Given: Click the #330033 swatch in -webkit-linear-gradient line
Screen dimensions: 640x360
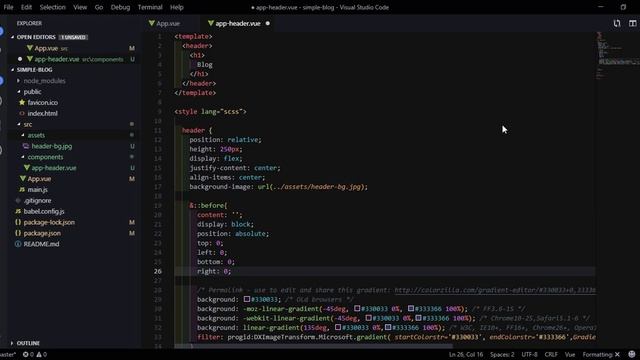Looking at the screenshot, I should click(x=369, y=318).
